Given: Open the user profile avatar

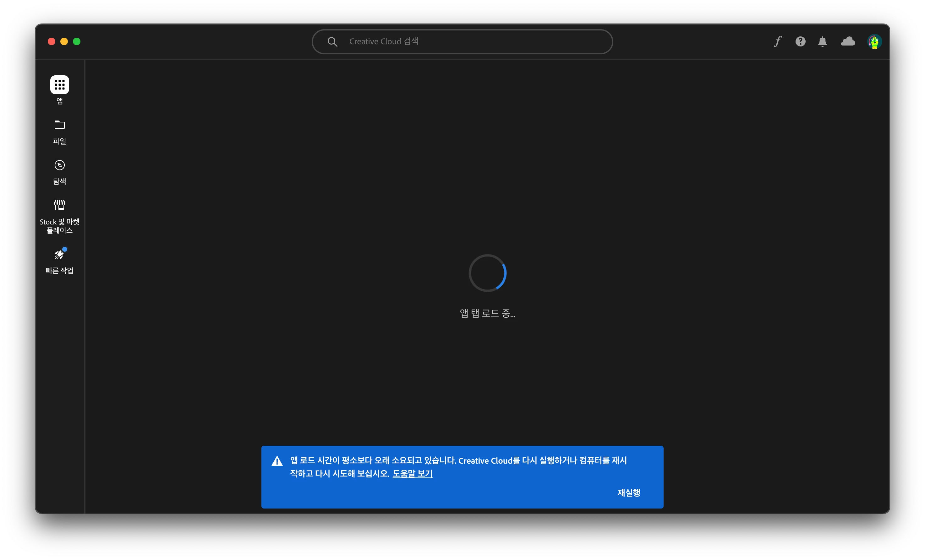Looking at the screenshot, I should point(874,41).
